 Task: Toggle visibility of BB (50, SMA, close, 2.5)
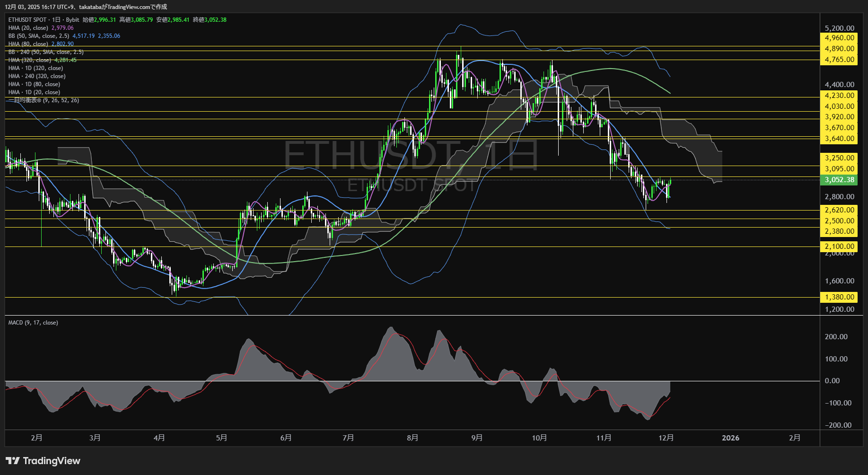pyautogui.click(x=38, y=35)
